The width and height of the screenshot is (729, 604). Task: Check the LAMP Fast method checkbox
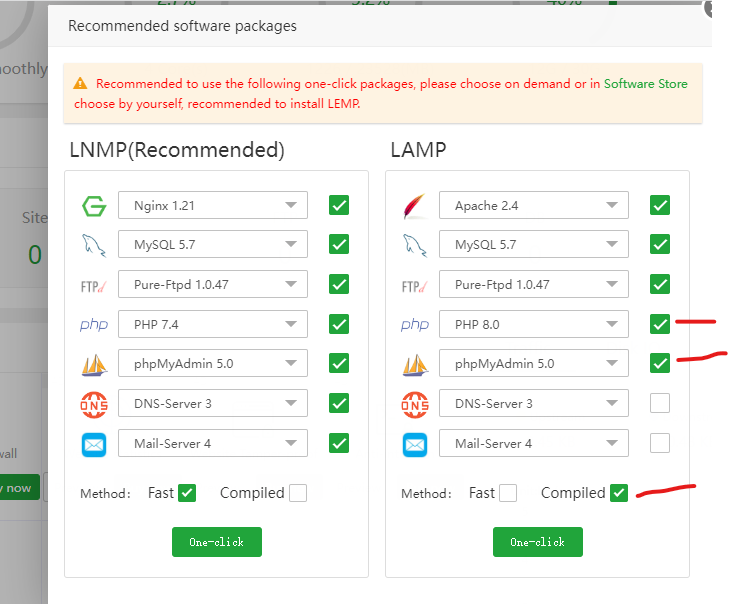coord(508,493)
